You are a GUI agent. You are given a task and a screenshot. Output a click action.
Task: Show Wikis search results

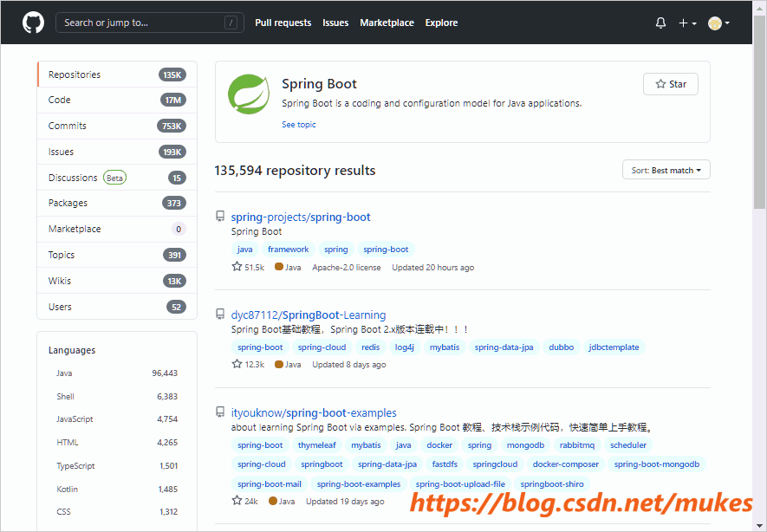pos(117,281)
